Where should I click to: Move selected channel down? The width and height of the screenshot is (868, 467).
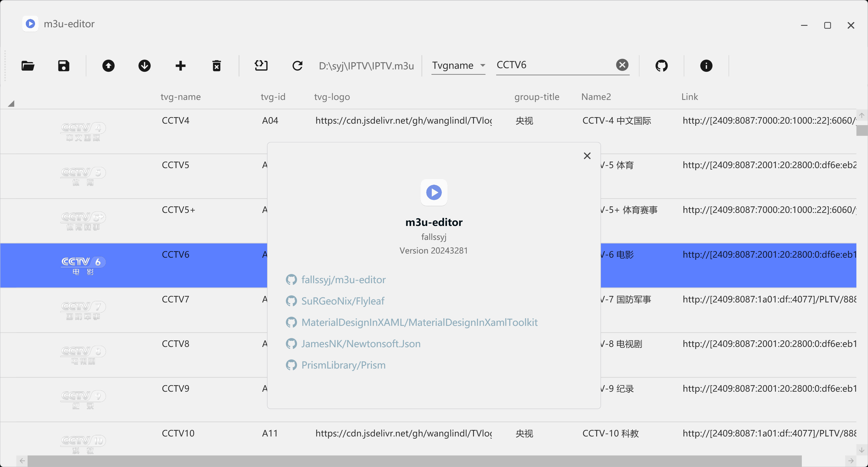coord(145,66)
